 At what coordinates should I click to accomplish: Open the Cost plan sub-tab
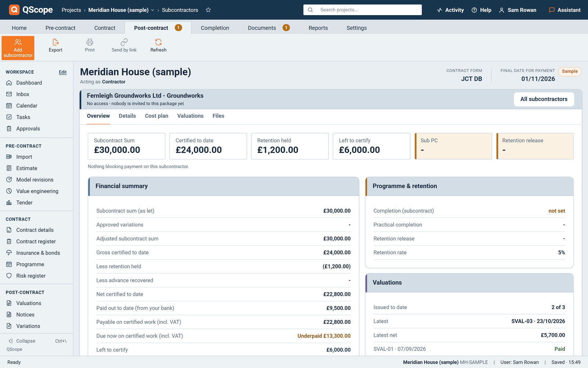tap(157, 116)
